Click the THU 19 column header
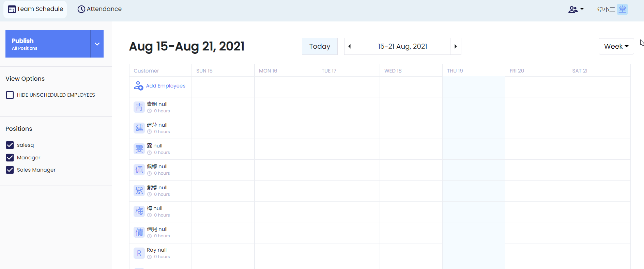The height and width of the screenshot is (269, 644). click(474, 70)
